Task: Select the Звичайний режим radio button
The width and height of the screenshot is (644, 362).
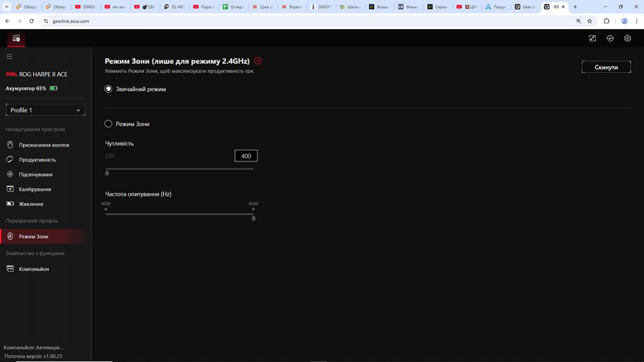Action: pos(109,89)
